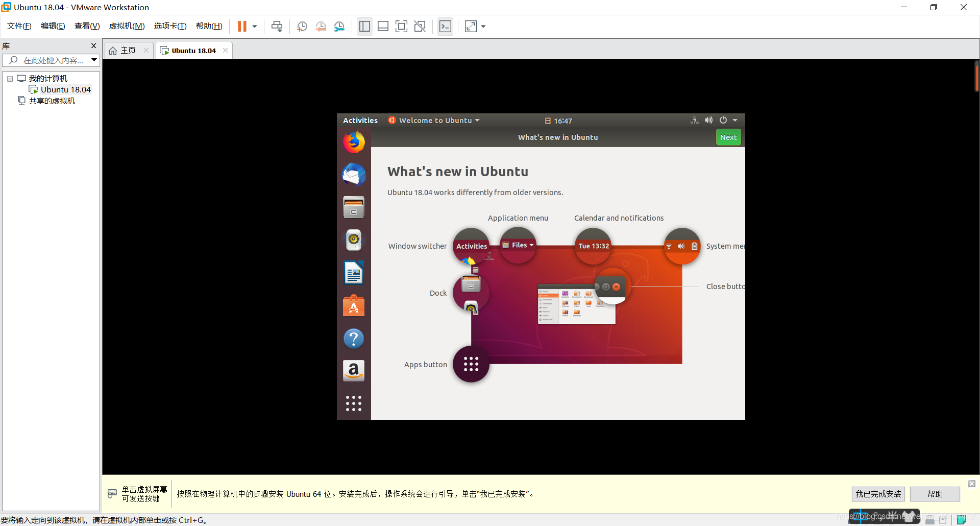Expand the Ubuntu system menu arrow
This screenshot has width=980, height=526.
point(735,121)
